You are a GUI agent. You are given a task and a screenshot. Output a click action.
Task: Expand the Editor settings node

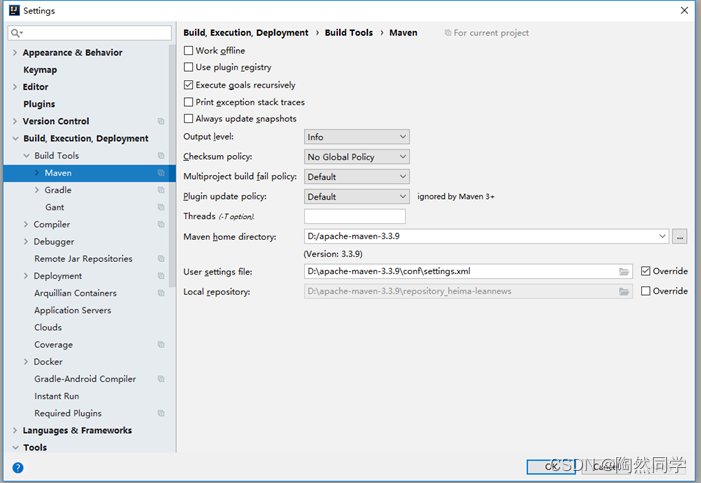click(15, 87)
